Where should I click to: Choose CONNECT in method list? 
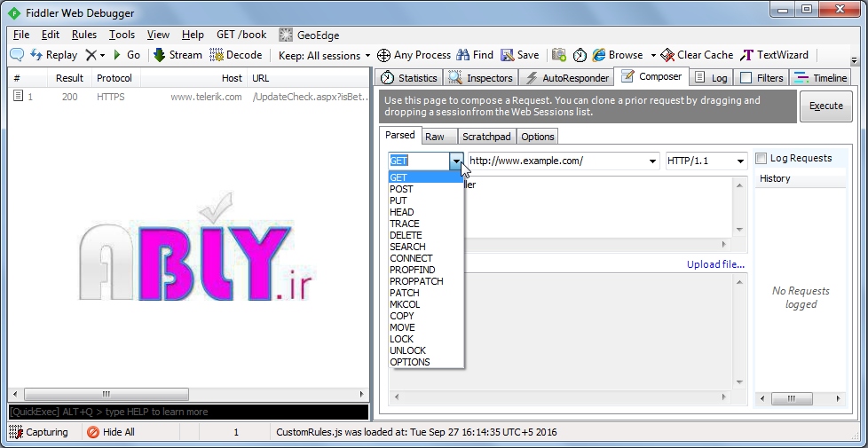(x=426, y=258)
